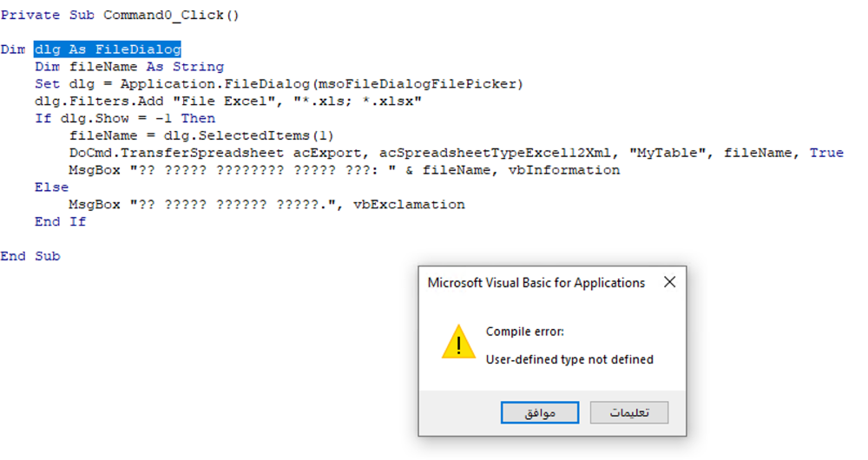Place cursor on 'Private Sub Command0_Click()' line
This screenshot has width=868, height=460.
pyautogui.click(x=120, y=15)
